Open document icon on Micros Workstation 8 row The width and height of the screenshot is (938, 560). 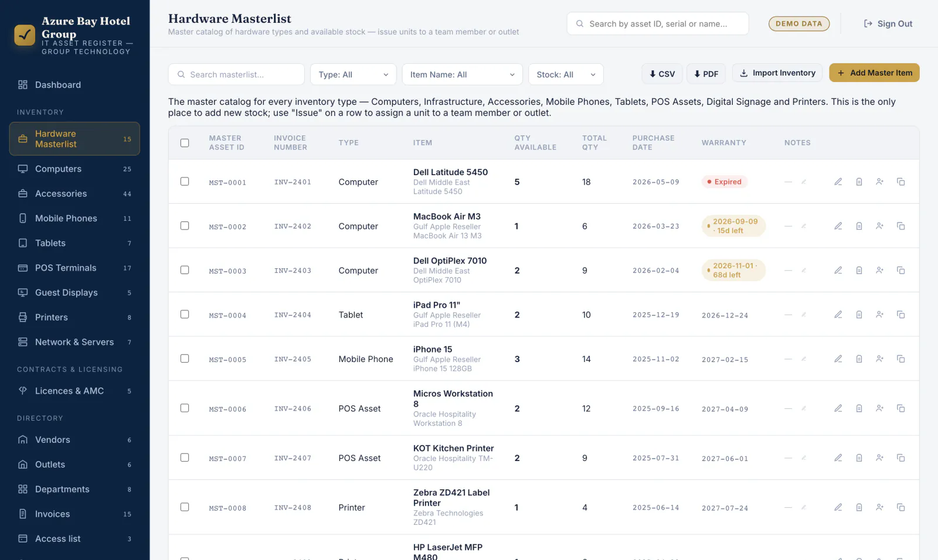[x=859, y=408]
